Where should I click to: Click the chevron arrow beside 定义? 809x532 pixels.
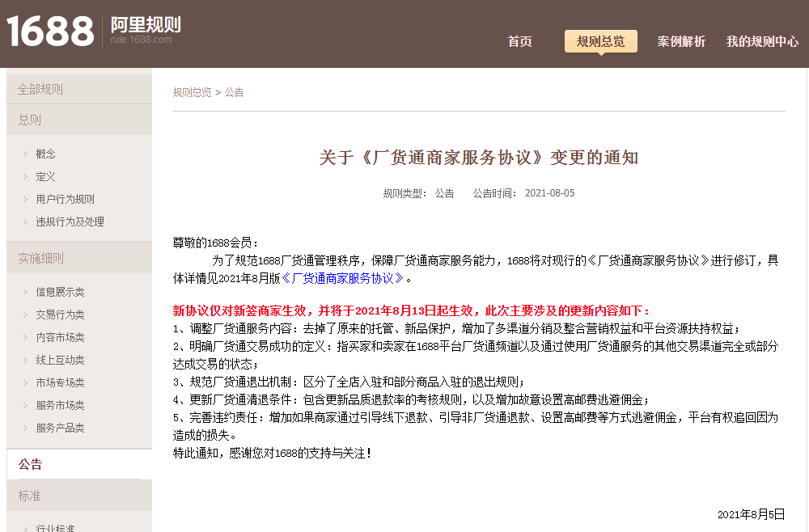(x=25, y=176)
